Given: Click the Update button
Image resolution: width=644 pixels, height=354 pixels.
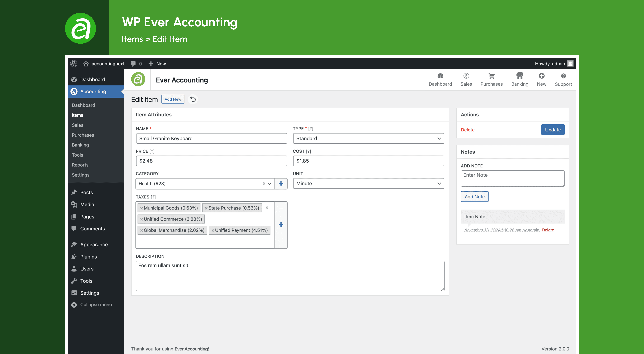Looking at the screenshot, I should [553, 130].
